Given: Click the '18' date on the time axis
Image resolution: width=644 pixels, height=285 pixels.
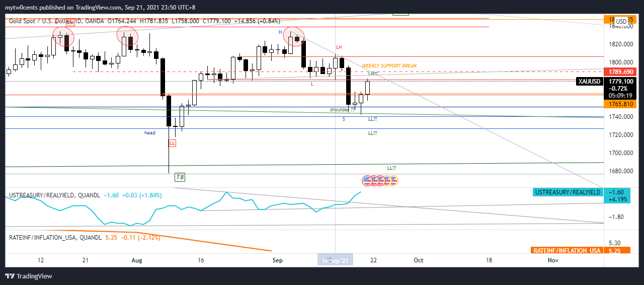Looking at the screenshot, I should pyautogui.click(x=489, y=260).
